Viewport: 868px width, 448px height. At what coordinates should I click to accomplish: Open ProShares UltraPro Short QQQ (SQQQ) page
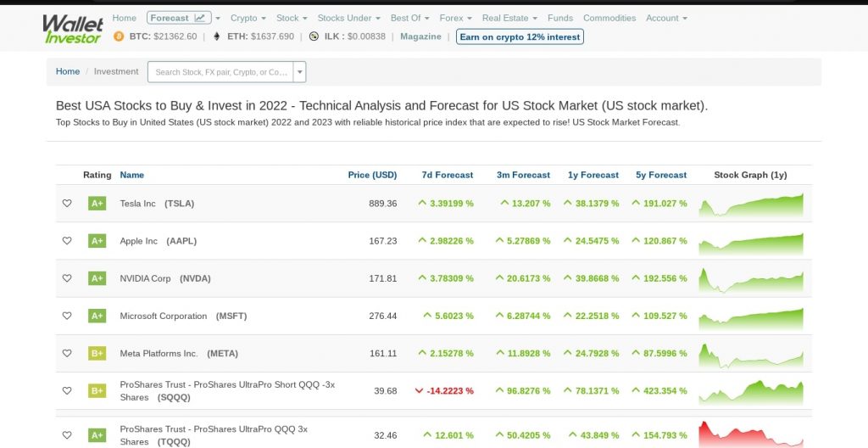[227, 391]
